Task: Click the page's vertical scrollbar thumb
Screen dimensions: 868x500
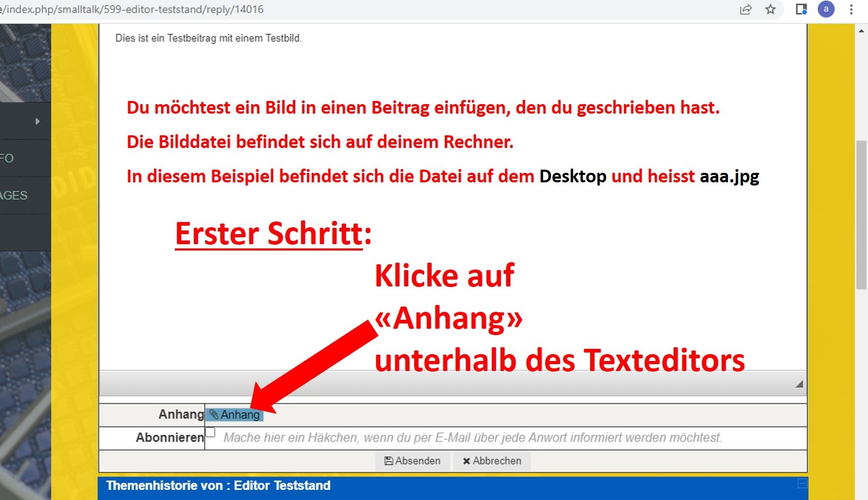Action: (861, 214)
